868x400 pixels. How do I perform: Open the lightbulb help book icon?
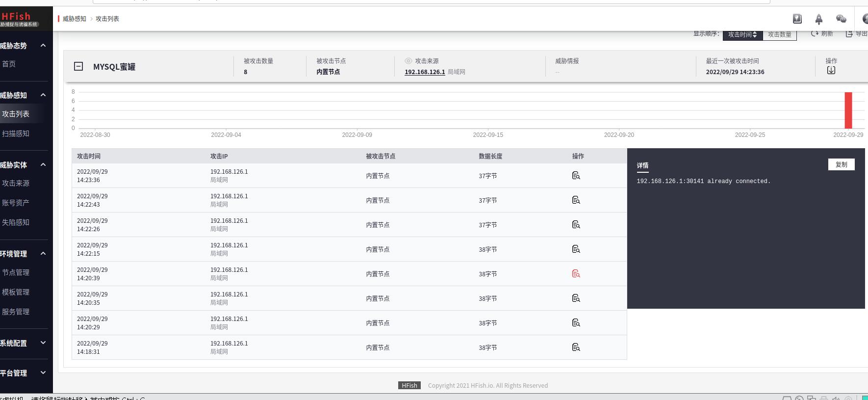pos(797,19)
